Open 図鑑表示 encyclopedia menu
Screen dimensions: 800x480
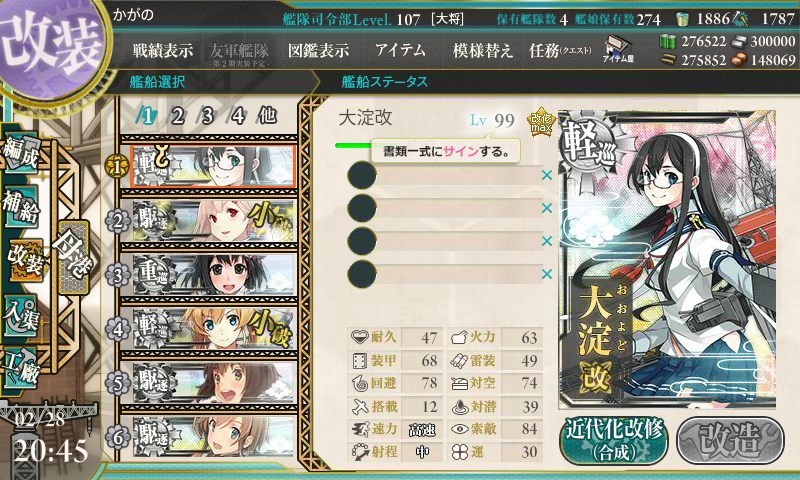[318, 50]
